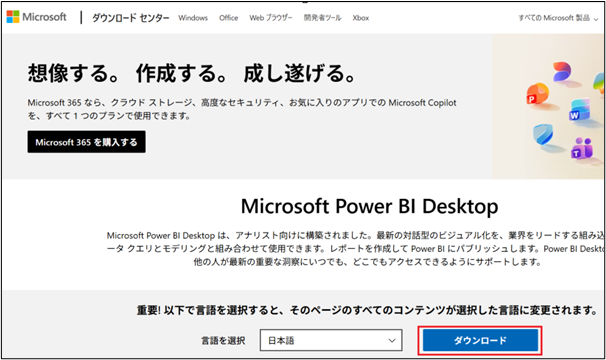Click the Copilot icon in banner
This screenshot has height=360, width=606.
(562, 72)
